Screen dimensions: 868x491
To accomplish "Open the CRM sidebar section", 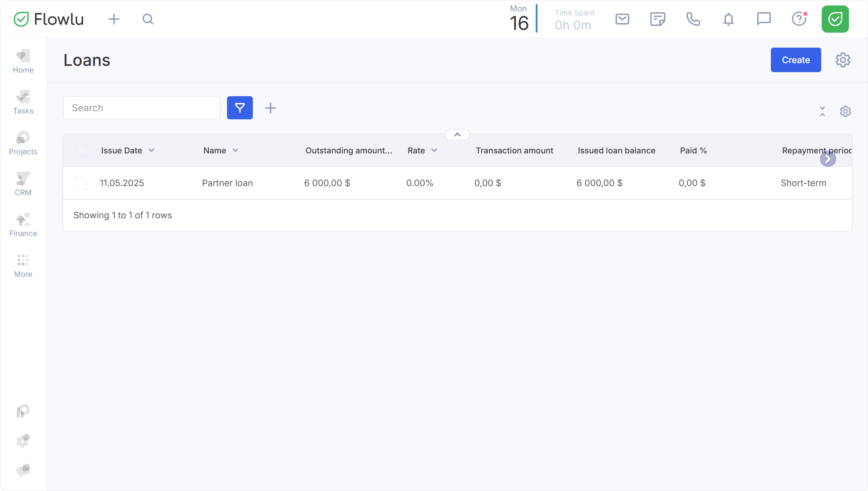I will 23,185.
